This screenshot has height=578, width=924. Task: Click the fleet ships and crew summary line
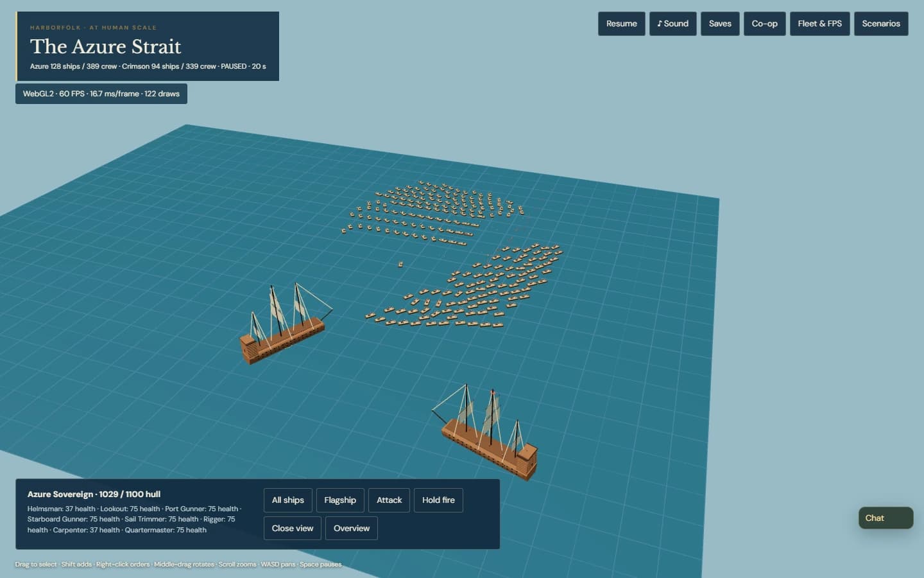[x=148, y=66]
